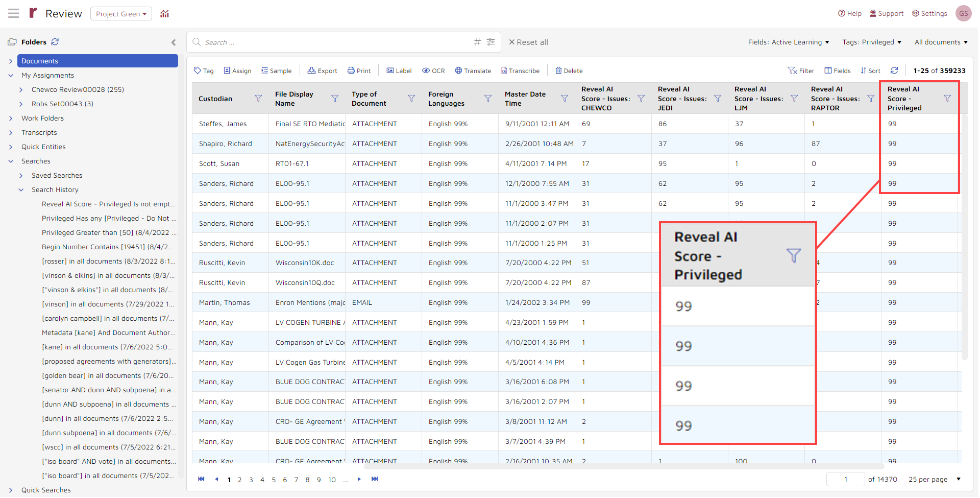Click the Search input field
Viewport: 980px width, 498px height.
[x=337, y=42]
